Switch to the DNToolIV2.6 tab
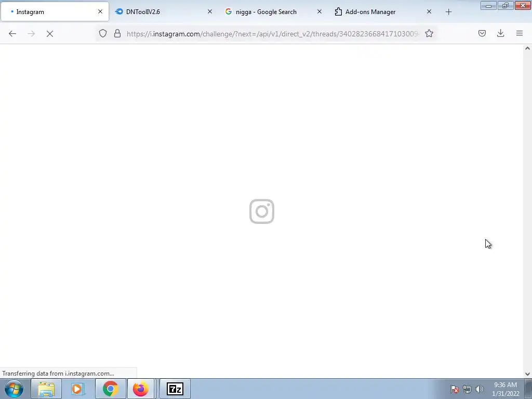The width and height of the screenshot is (532, 399). (164, 12)
